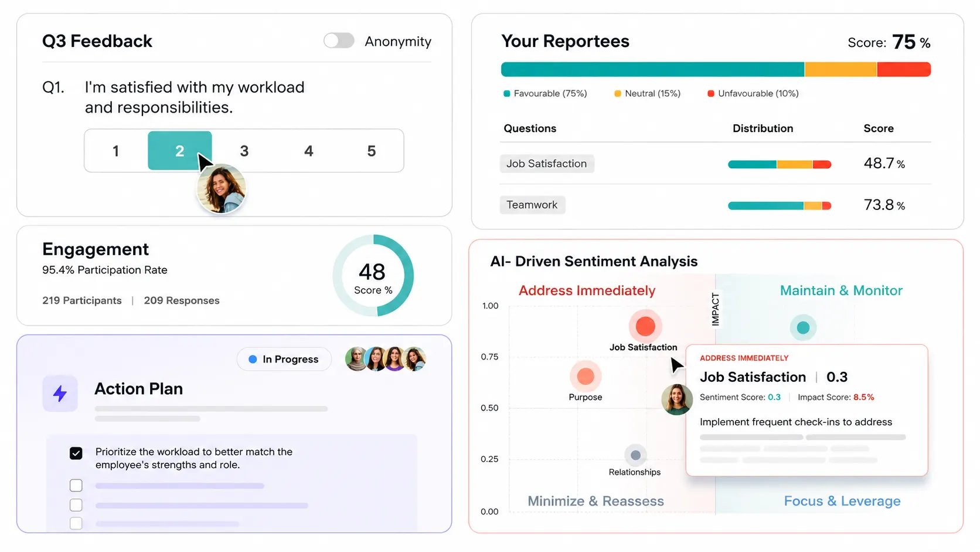Screen dimensions: 980x552
Task: Click the teal Maintain & Monitor bubble
Action: (x=803, y=327)
